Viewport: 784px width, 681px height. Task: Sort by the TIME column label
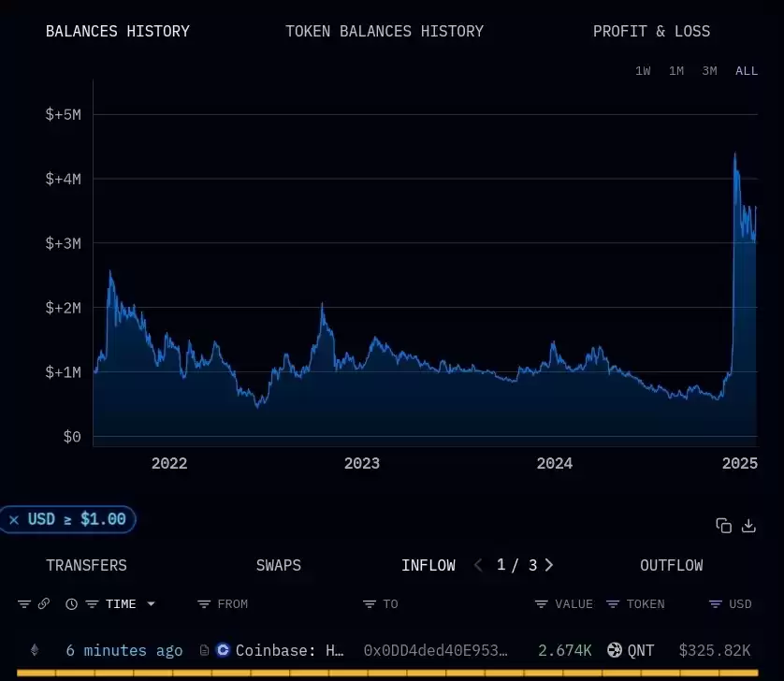click(x=121, y=604)
